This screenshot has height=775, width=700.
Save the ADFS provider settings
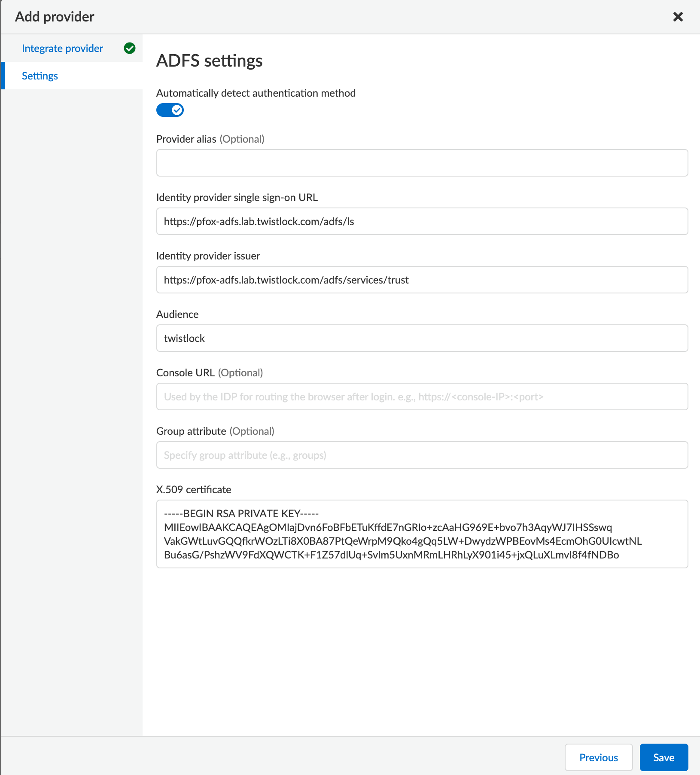pos(664,757)
